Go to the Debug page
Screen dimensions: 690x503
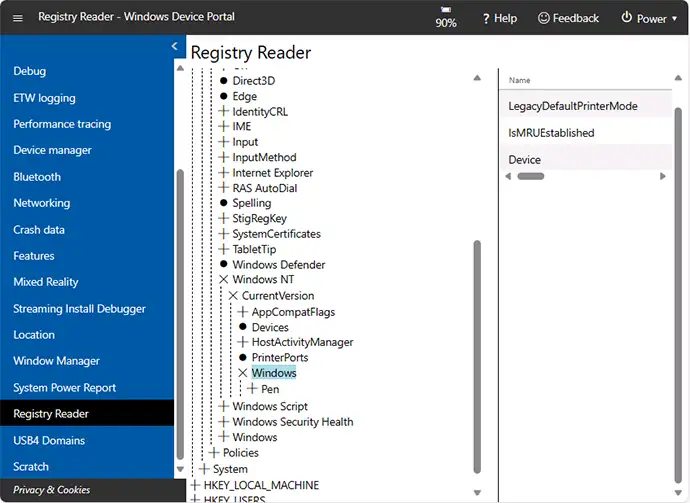(x=29, y=71)
